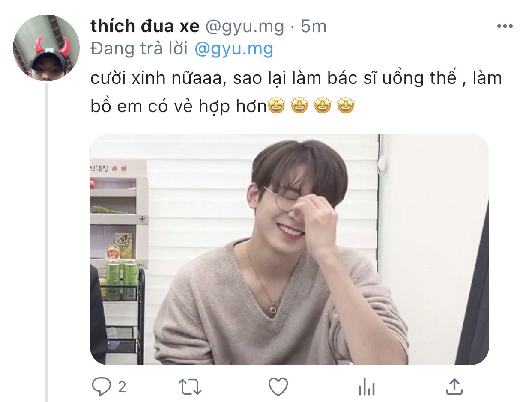
Task: Open the @gyu.mg handle beside name
Action: (245, 27)
